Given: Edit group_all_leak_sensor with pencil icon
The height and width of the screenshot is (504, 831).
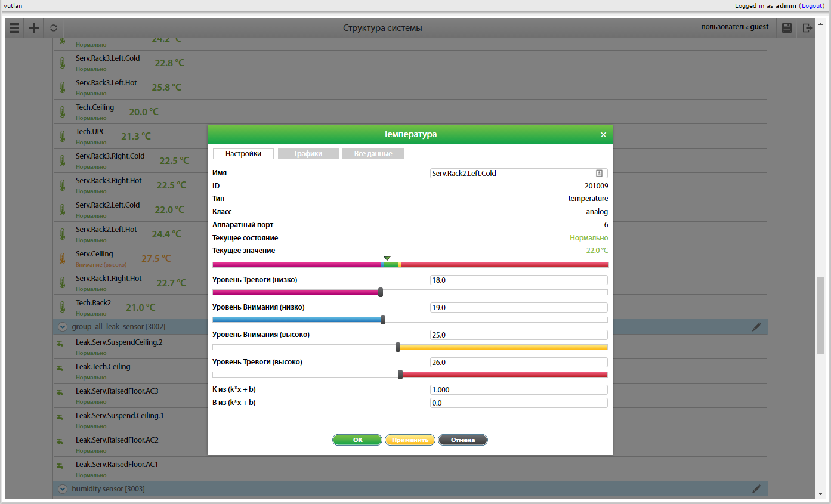Looking at the screenshot, I should (756, 327).
